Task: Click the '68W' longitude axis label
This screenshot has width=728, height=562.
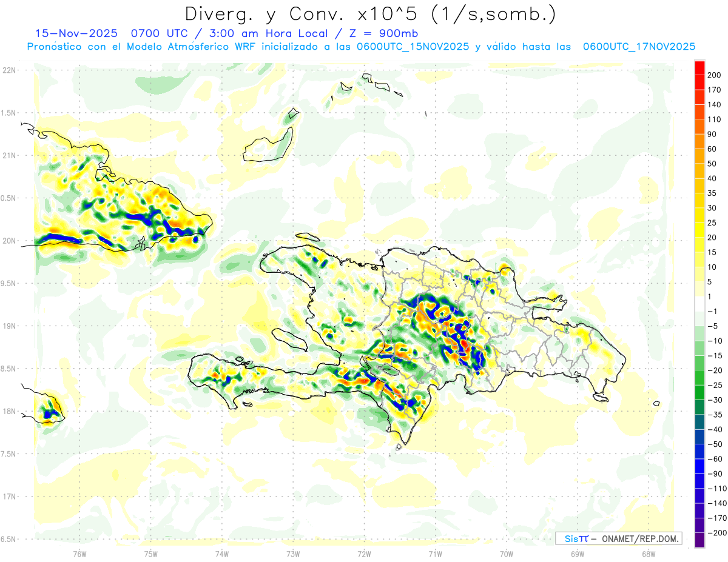Action: click(649, 554)
